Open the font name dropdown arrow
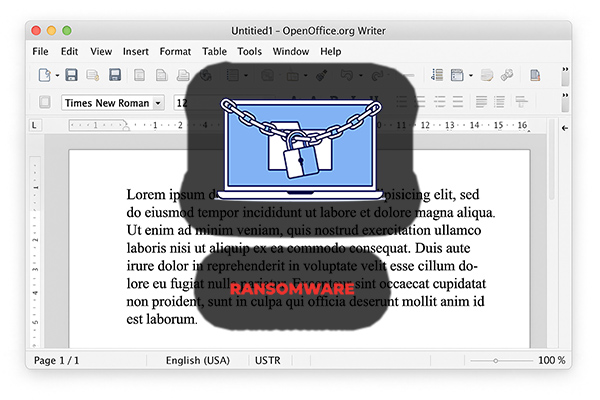Screen dimensions: 600x400 coord(158,103)
